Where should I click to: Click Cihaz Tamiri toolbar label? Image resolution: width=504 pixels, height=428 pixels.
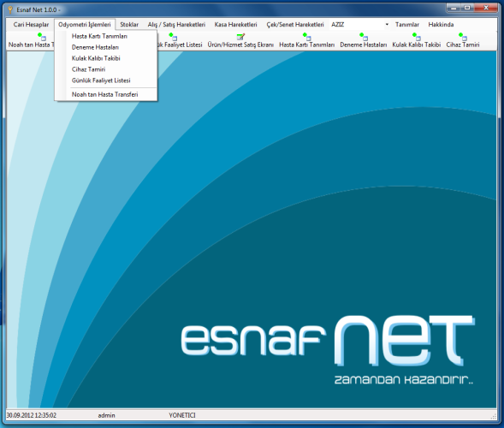463,45
